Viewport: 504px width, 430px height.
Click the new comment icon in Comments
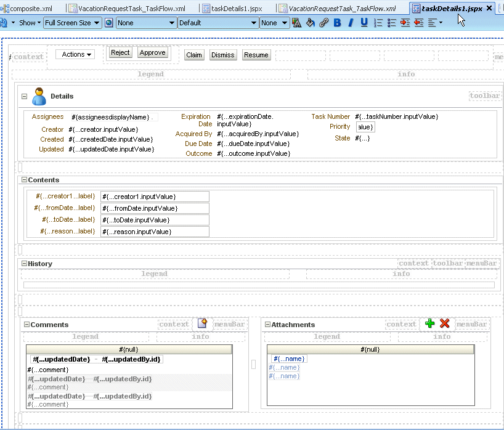click(202, 323)
